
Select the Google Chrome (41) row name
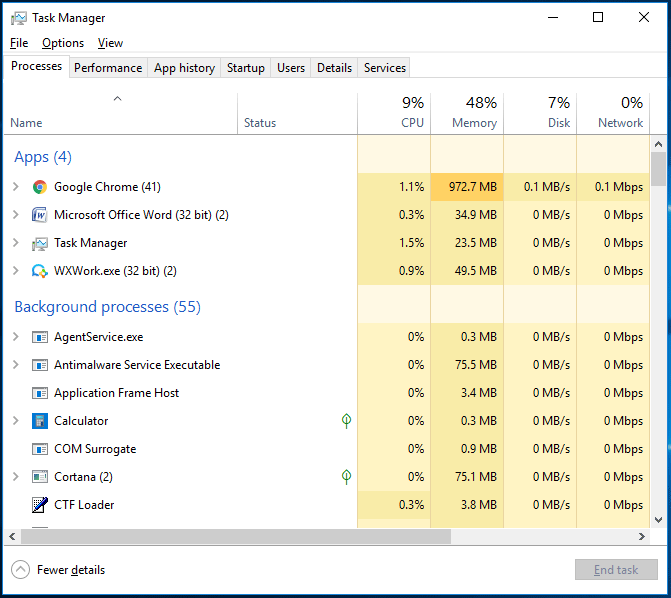click(x=107, y=187)
